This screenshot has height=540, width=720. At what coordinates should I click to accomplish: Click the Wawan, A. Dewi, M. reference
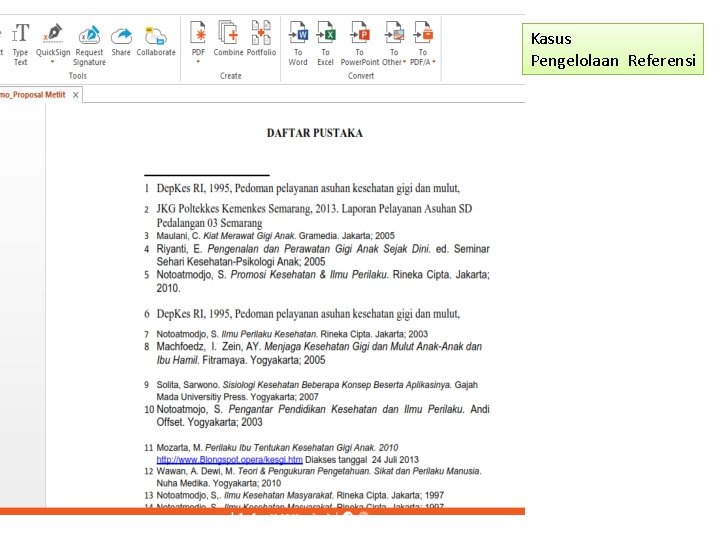tap(313, 477)
